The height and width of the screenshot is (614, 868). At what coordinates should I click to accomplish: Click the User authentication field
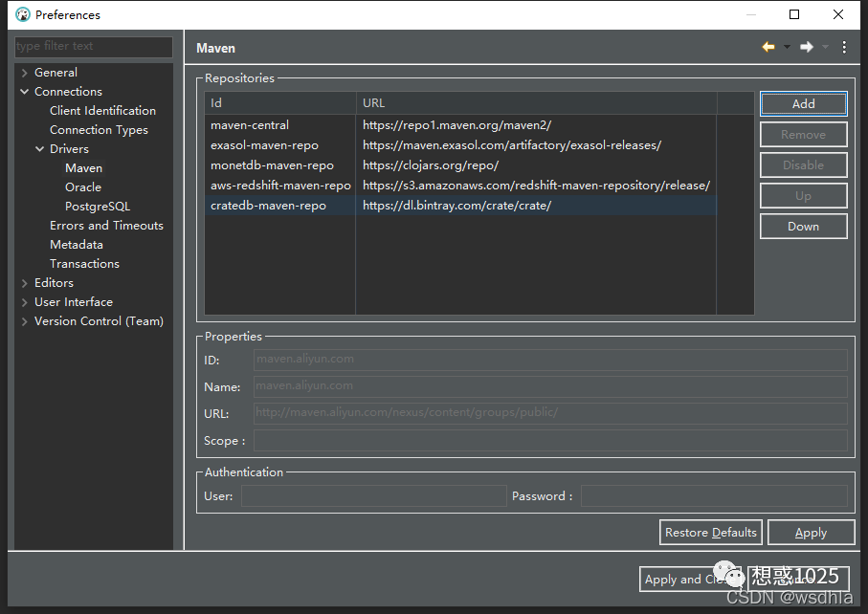tap(373, 495)
